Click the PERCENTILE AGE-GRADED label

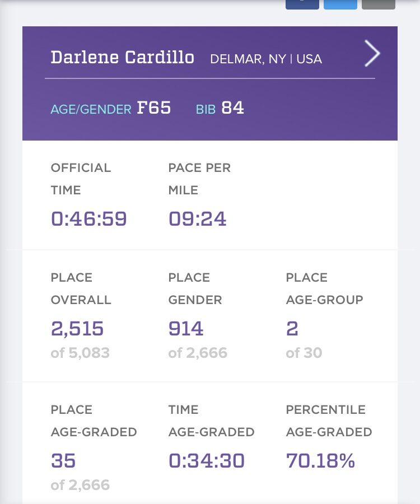pos(329,421)
